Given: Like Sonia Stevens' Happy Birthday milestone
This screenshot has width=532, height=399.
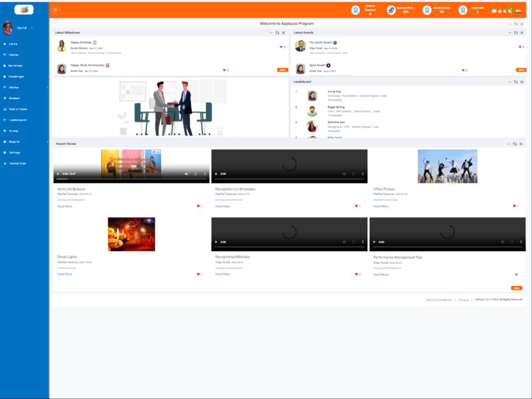Looking at the screenshot, I should click(x=281, y=47).
